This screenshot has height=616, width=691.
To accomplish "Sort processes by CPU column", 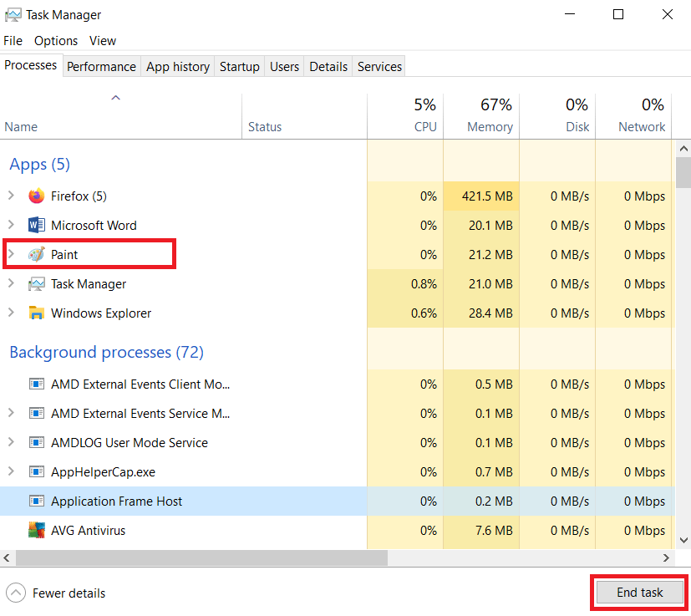I will coord(405,116).
